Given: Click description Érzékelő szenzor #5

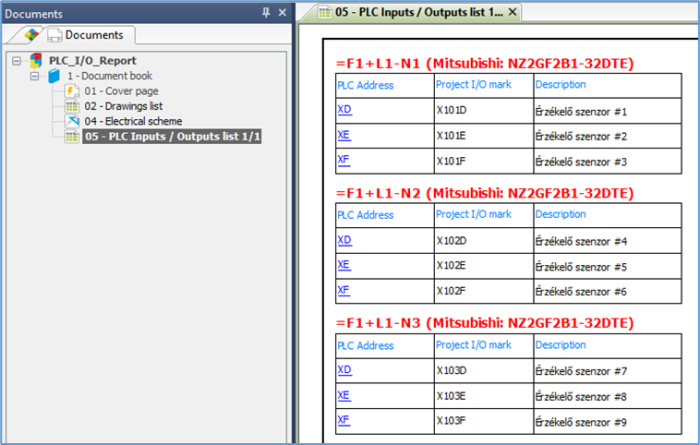Looking at the screenshot, I should 581,267.
